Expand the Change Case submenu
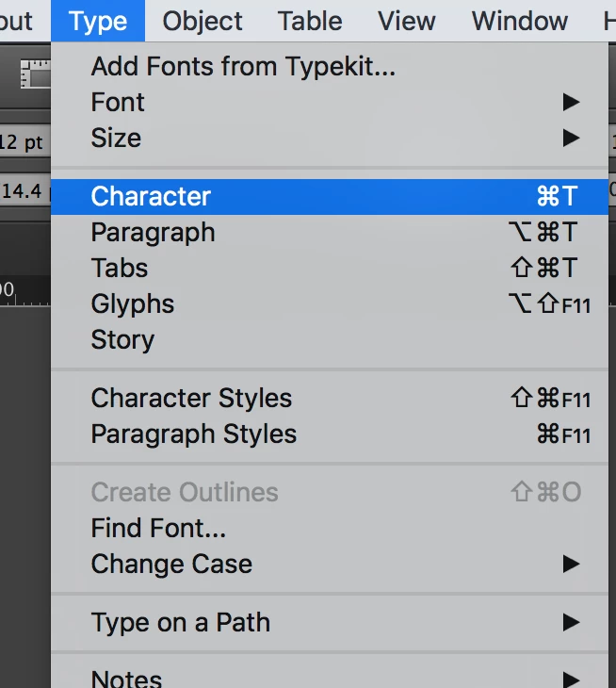 330,564
